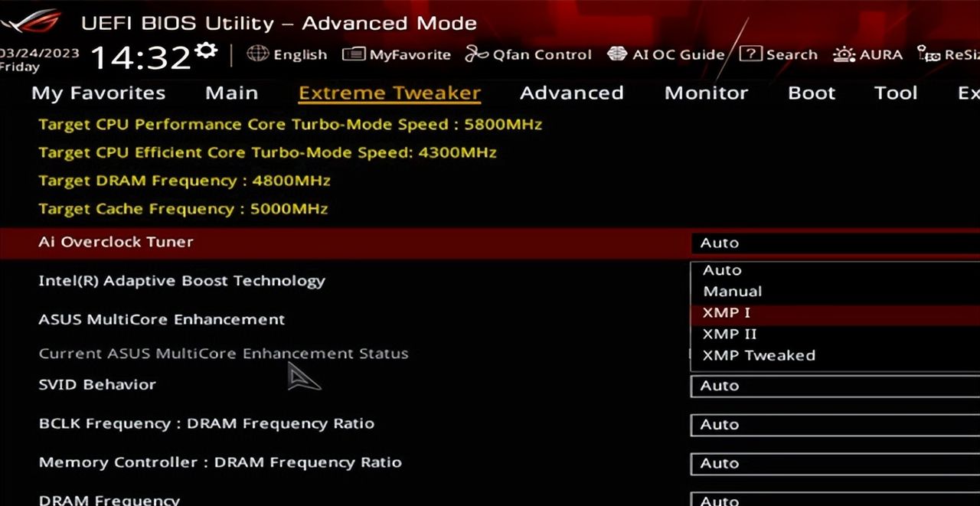This screenshot has height=506, width=980.
Task: Click the MyFavorite folder icon
Action: pyautogui.click(x=354, y=54)
